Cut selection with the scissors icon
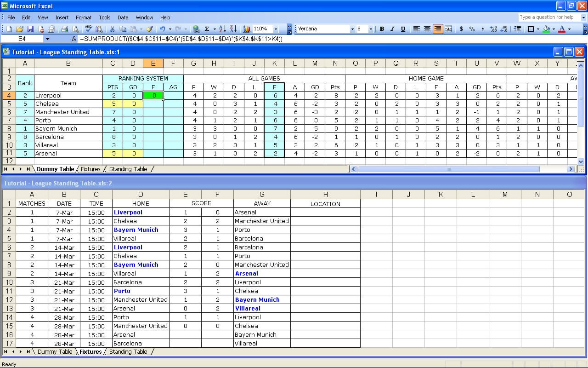The height and width of the screenshot is (368, 588). click(112, 29)
